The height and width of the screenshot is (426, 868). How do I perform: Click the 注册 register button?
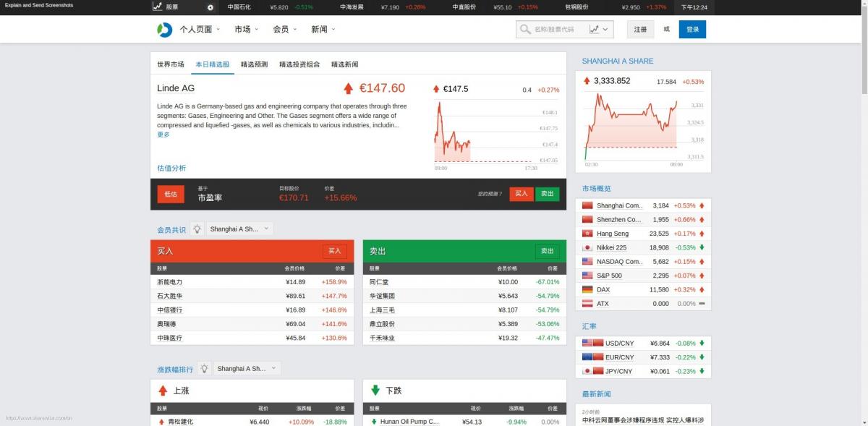pyautogui.click(x=640, y=30)
